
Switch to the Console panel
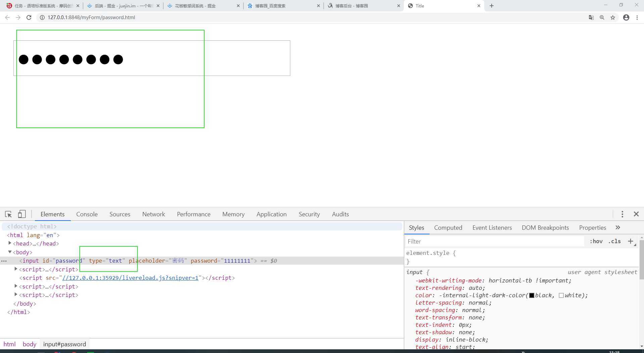[87, 214]
